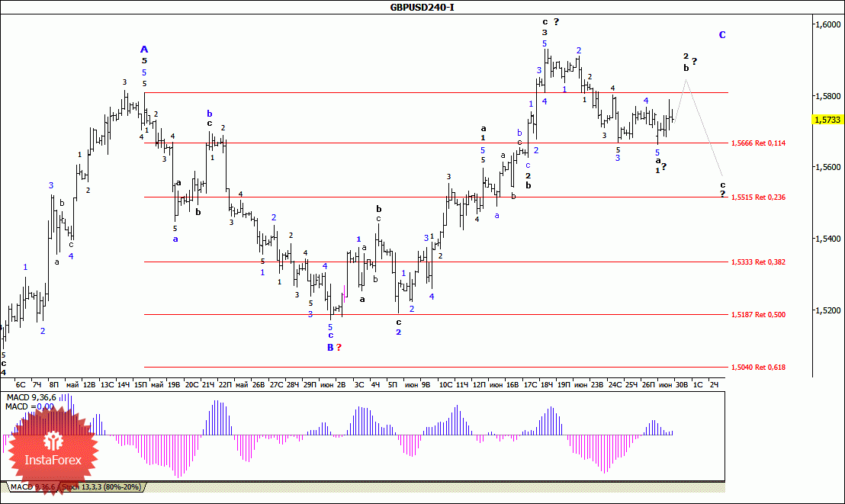
Task: Select the 1,5187 Ret 0,500 retracement label
Action: pos(758,314)
